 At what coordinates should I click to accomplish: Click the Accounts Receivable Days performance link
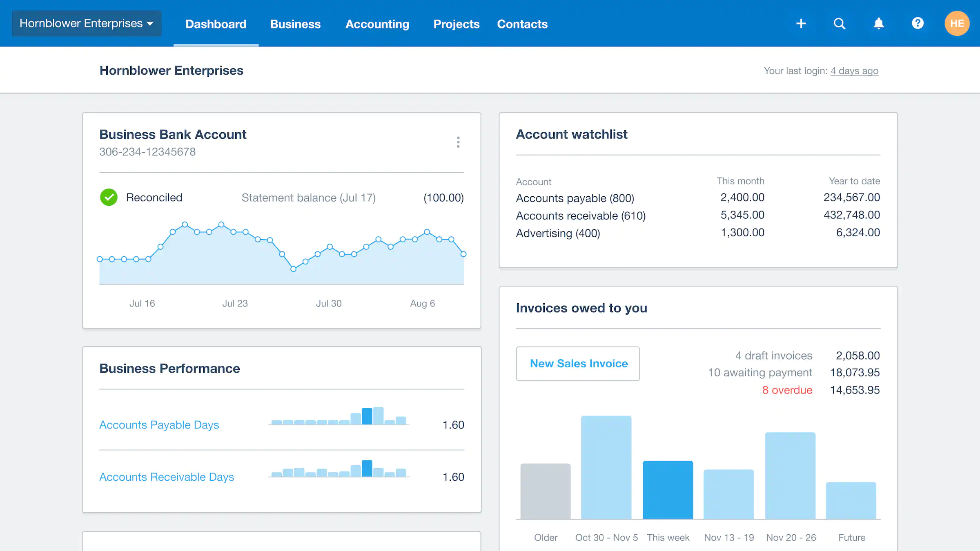click(166, 477)
